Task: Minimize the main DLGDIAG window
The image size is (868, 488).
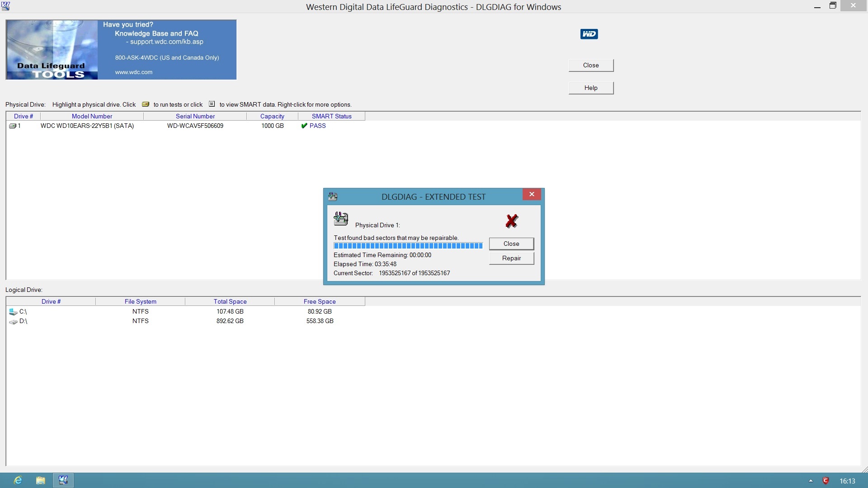Action: [x=817, y=6]
